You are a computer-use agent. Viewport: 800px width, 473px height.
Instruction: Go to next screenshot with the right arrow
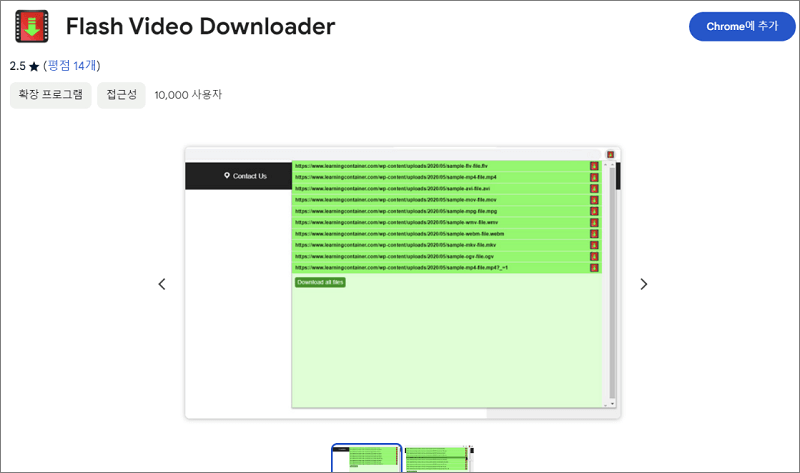pos(643,284)
